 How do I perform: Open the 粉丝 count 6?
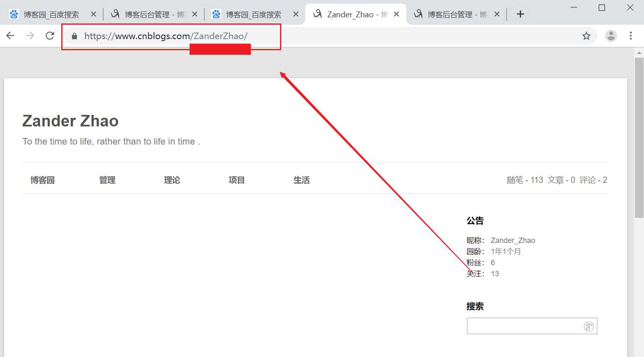pos(493,263)
